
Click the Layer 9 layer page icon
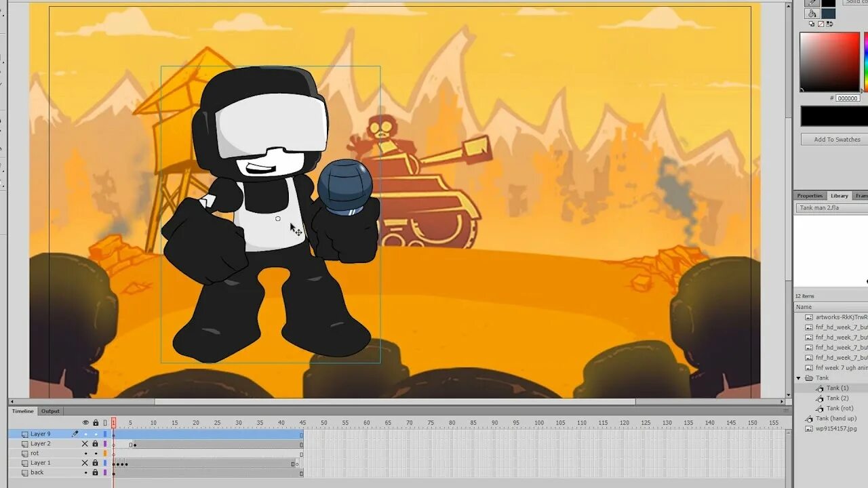coord(25,434)
